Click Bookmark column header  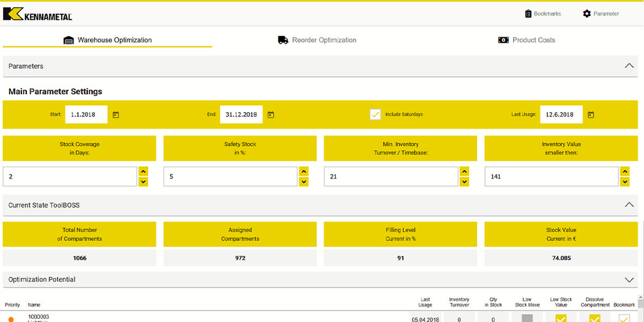(x=624, y=305)
